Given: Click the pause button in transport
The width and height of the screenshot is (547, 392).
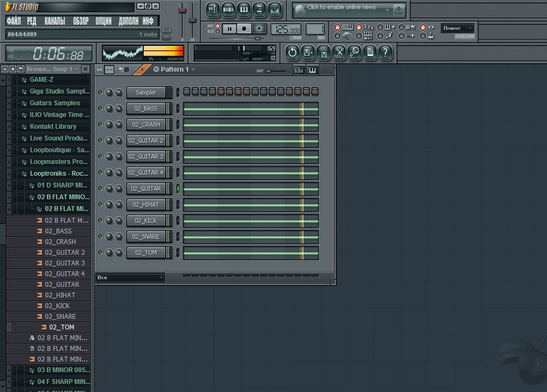Looking at the screenshot, I should click(x=229, y=29).
